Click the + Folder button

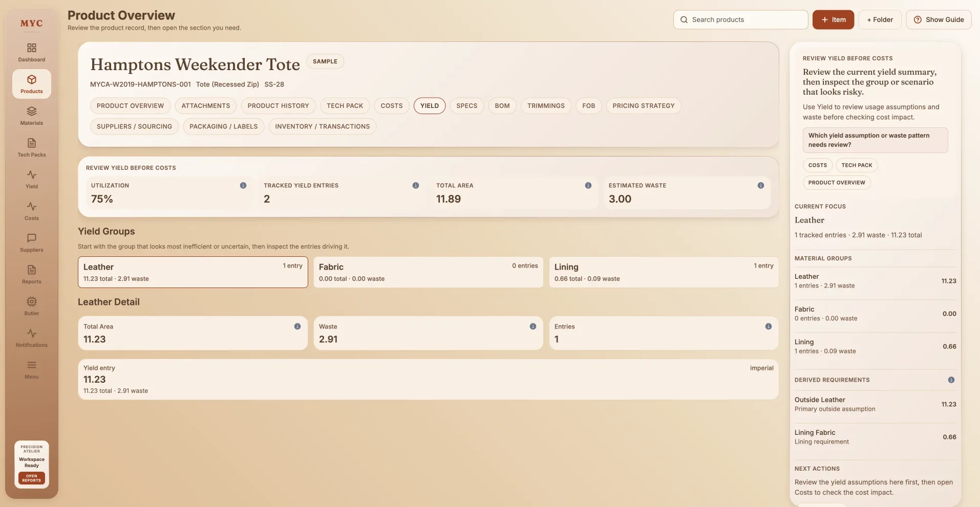coord(880,19)
